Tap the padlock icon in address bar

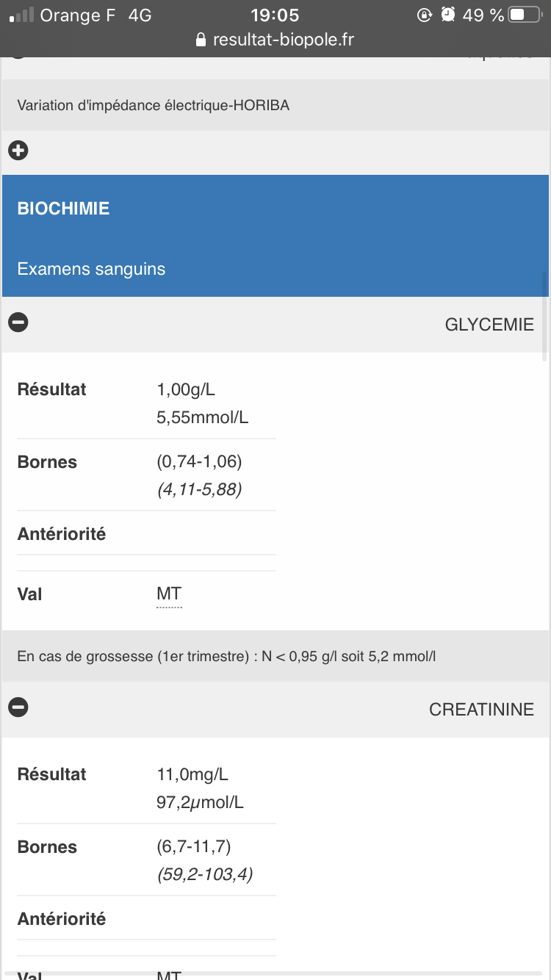(x=202, y=40)
